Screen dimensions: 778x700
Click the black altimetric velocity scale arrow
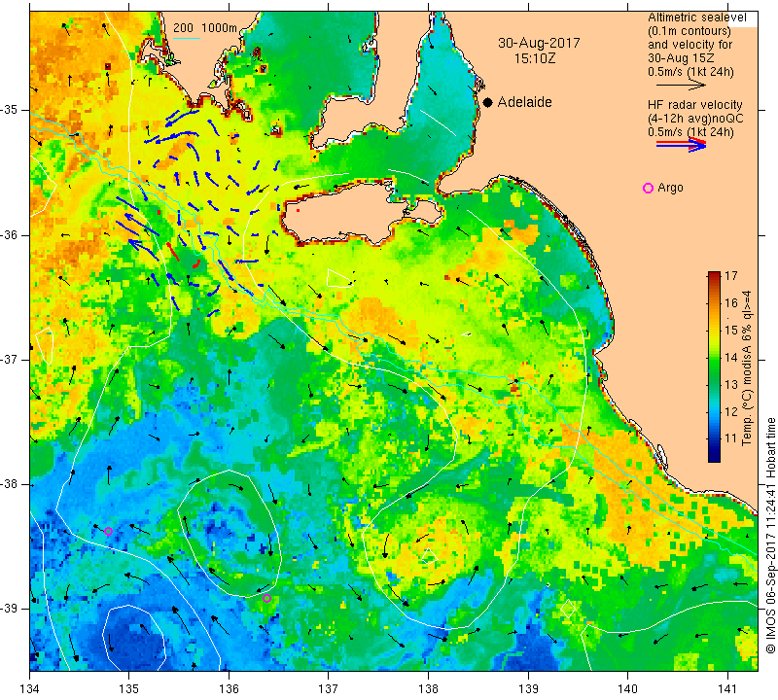point(681,86)
